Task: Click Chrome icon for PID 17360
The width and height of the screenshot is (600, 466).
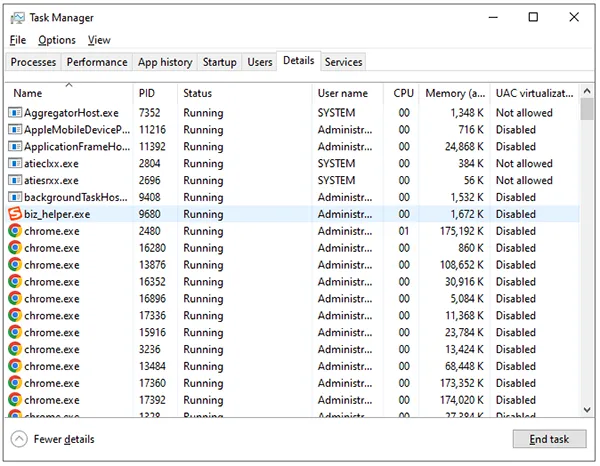Action: click(15, 383)
